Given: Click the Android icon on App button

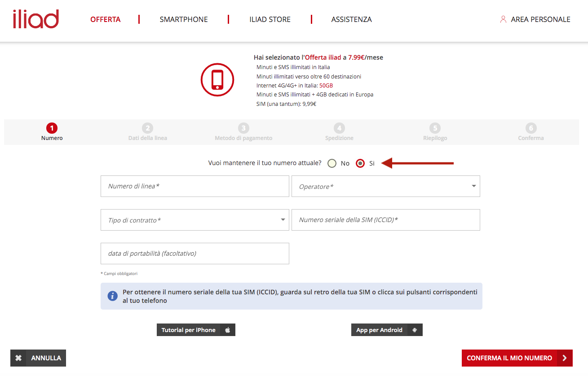Looking at the screenshot, I should 415,330.
